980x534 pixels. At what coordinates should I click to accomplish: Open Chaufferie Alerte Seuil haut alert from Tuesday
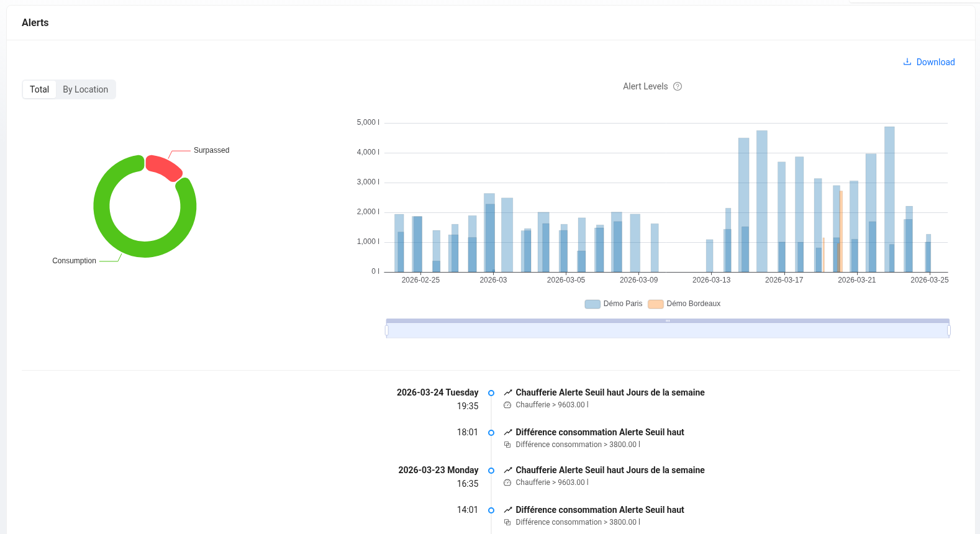click(610, 392)
